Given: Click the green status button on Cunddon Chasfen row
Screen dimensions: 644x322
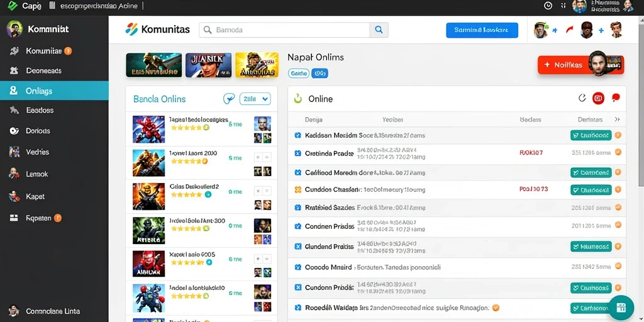Looking at the screenshot, I should point(591,190).
